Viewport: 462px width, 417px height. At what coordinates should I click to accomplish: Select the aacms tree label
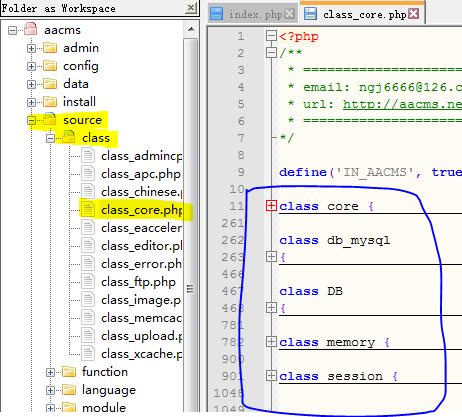click(x=62, y=30)
